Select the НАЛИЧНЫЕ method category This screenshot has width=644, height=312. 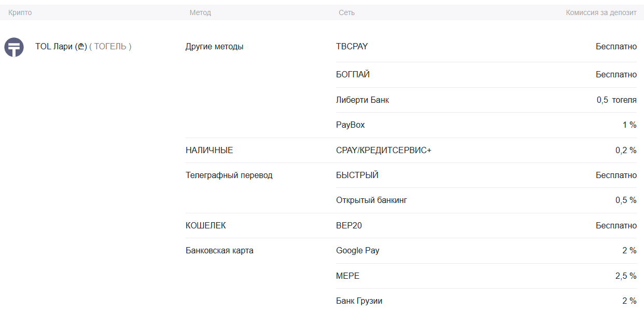(x=209, y=150)
